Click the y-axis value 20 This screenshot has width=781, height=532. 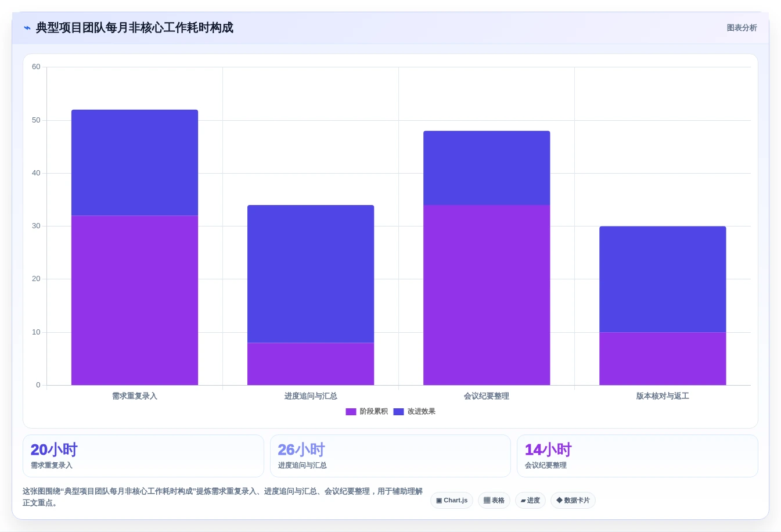coord(36,279)
